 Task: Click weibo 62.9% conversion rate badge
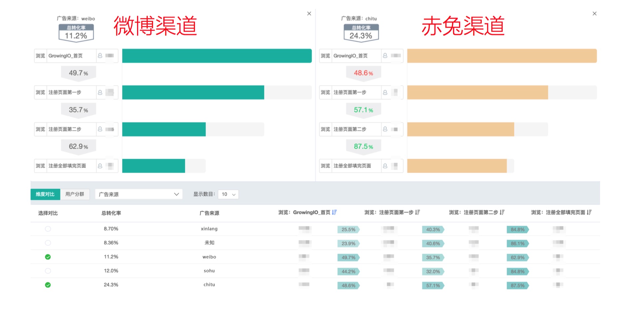point(79,147)
